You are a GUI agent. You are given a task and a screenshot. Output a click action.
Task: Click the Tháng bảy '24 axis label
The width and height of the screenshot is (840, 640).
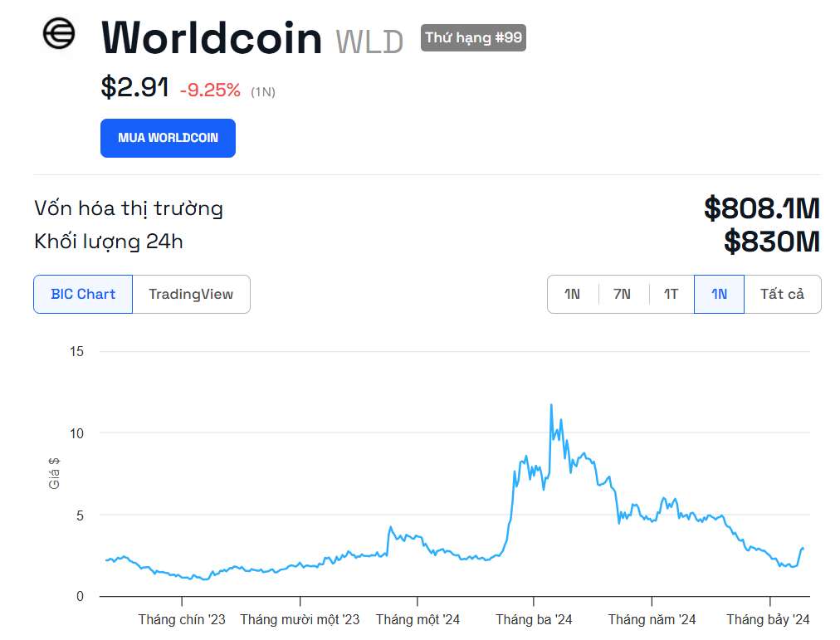coord(768,619)
